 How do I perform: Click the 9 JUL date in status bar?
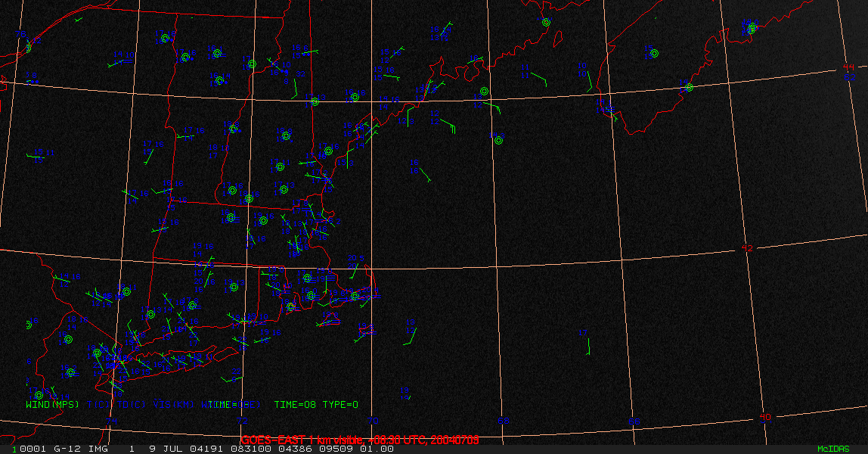167,449
